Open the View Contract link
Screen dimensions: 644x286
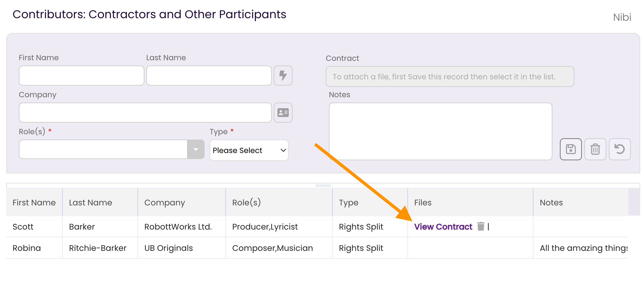tap(443, 227)
